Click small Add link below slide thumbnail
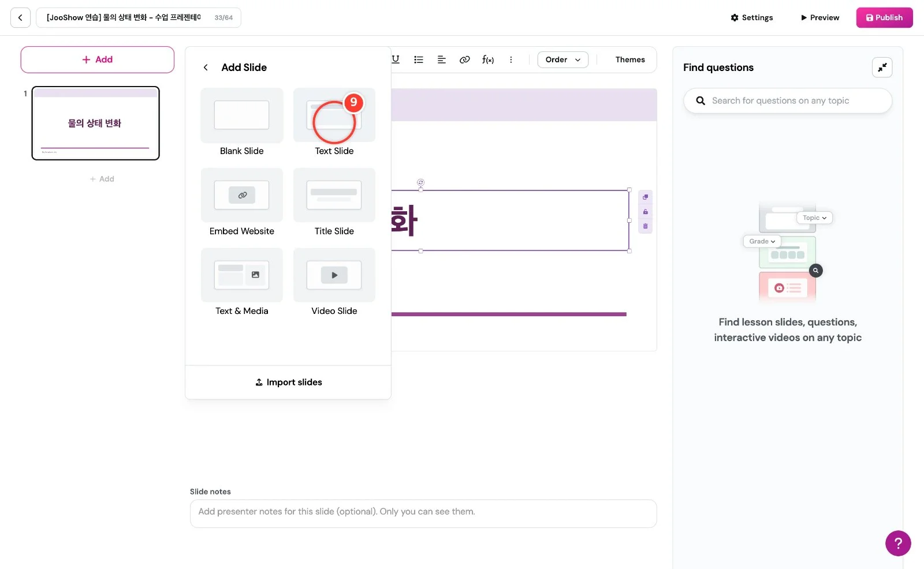The height and width of the screenshot is (569, 924). tap(102, 179)
